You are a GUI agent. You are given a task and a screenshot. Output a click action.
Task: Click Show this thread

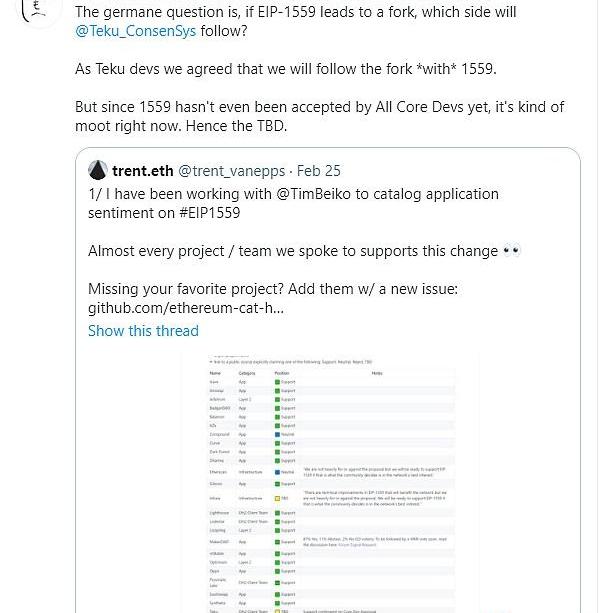[143, 330]
